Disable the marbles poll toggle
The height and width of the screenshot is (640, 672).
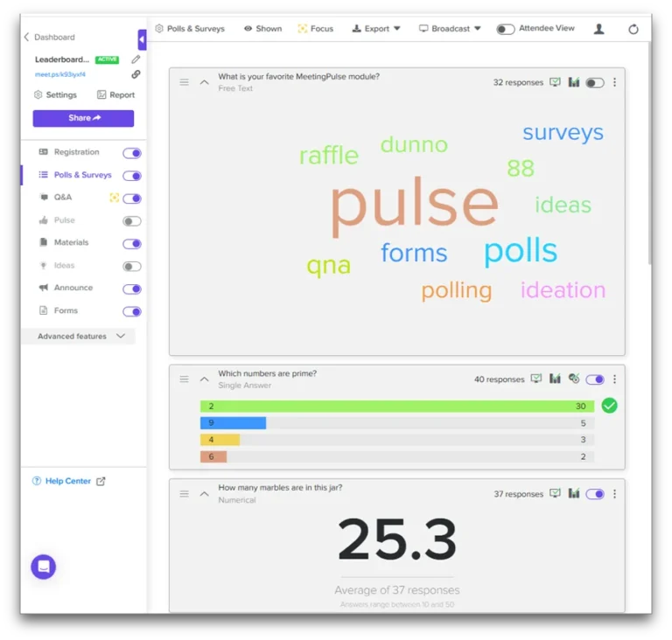[x=595, y=494]
